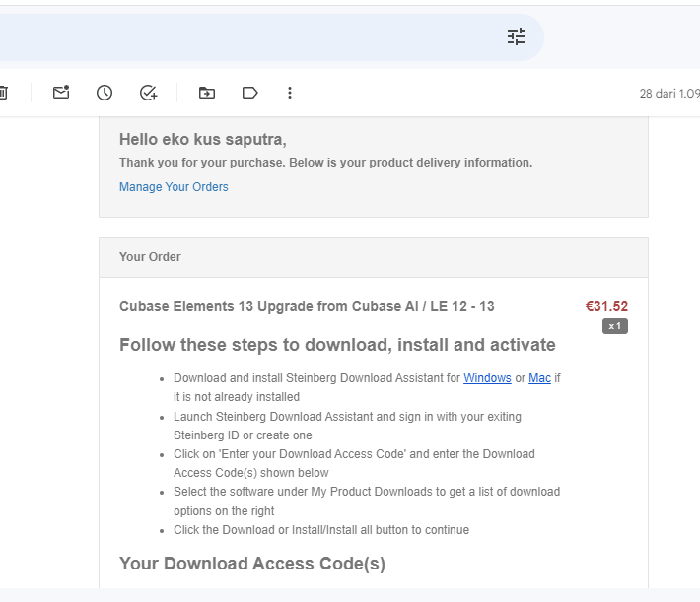The width and height of the screenshot is (700, 602).
Task: Add this email to Tasks
Action: pos(149,93)
